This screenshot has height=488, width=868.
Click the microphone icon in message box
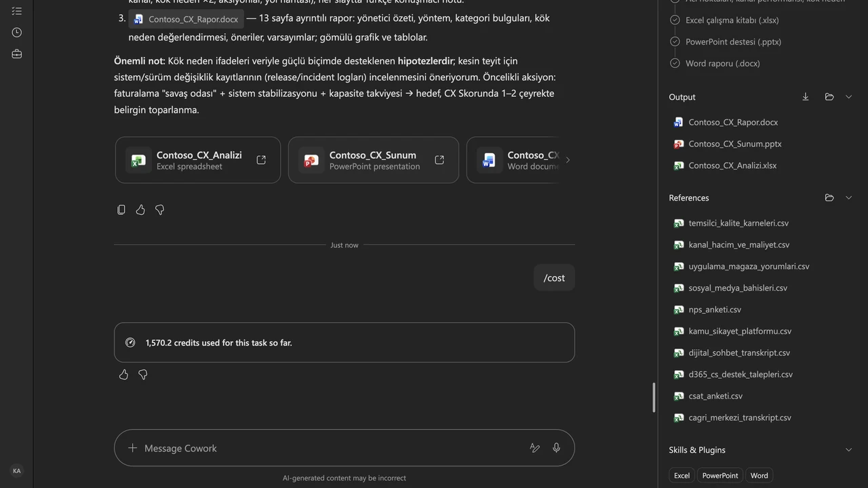[x=556, y=448]
